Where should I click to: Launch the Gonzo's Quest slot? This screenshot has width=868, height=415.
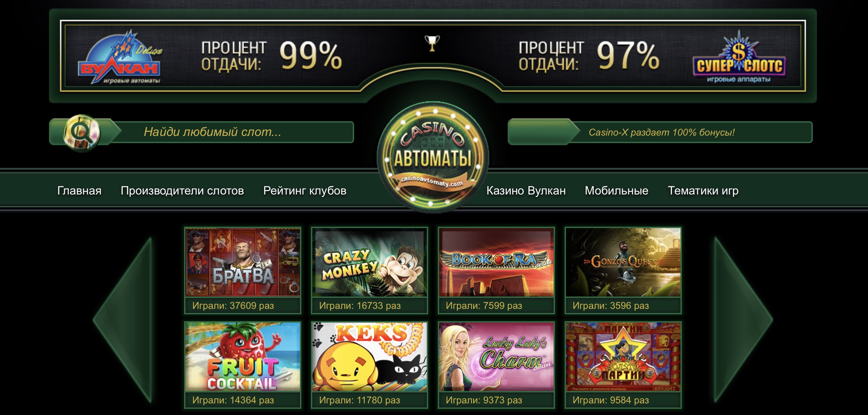click(x=623, y=270)
